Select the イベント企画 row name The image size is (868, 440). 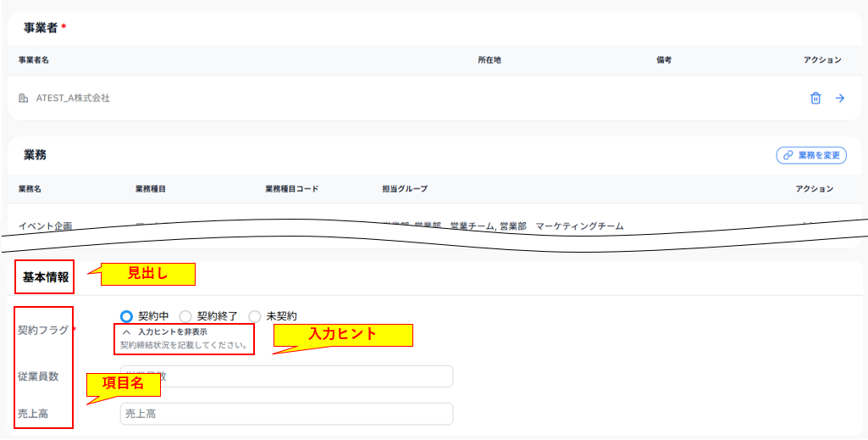(x=45, y=226)
